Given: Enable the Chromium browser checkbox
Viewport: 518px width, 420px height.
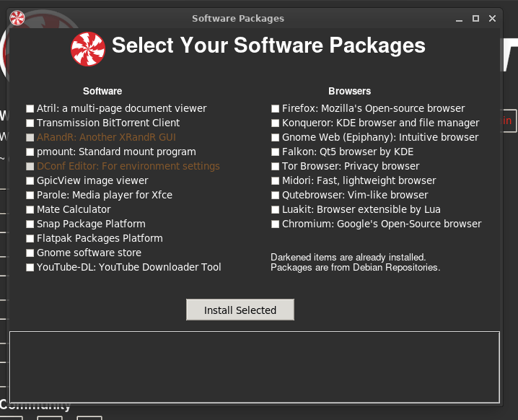Looking at the screenshot, I should pyautogui.click(x=276, y=224).
